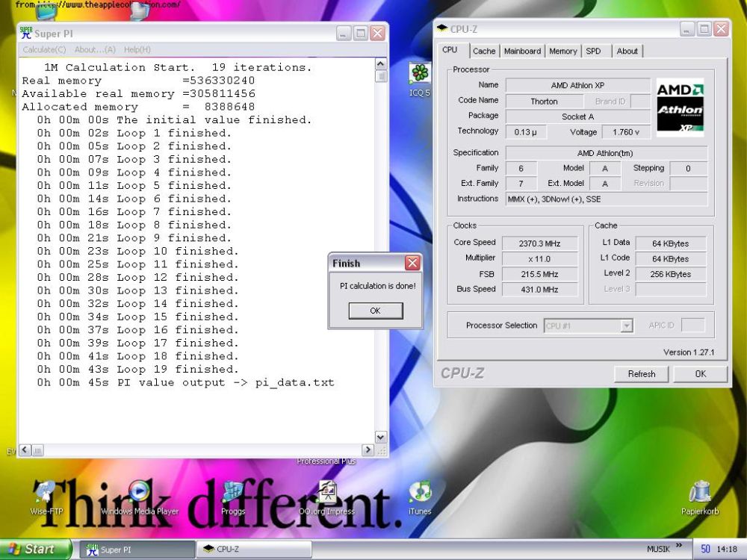Switch to the Memory tab
747x560 pixels.
[563, 51]
